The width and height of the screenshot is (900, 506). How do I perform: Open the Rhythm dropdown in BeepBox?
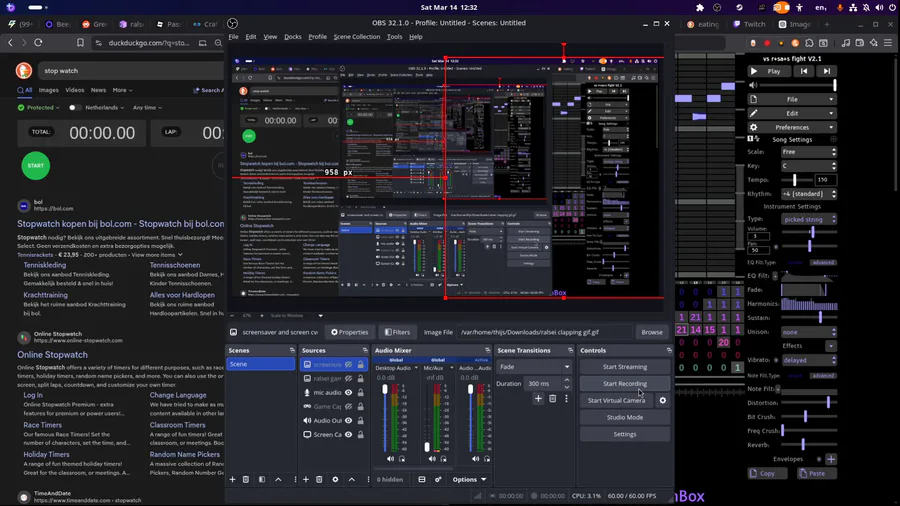(808, 194)
